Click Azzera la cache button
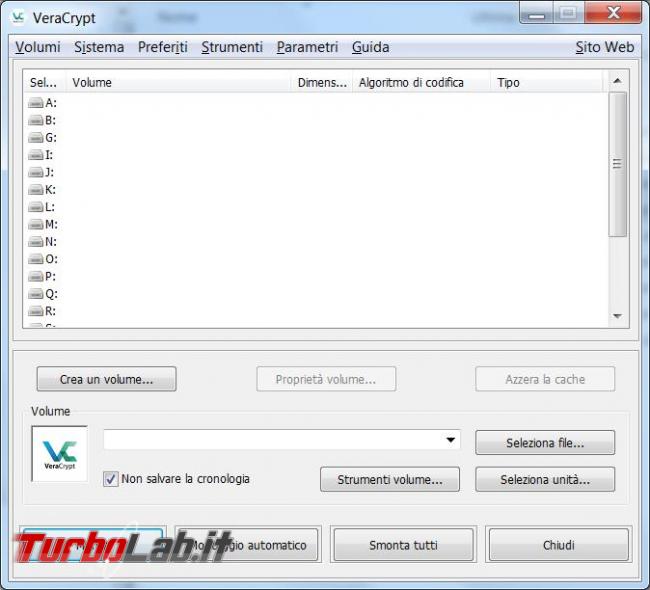 click(x=545, y=379)
